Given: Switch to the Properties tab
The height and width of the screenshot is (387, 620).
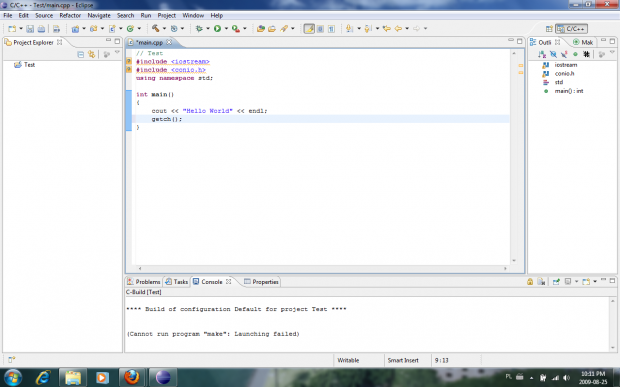Looking at the screenshot, I should coord(261,281).
